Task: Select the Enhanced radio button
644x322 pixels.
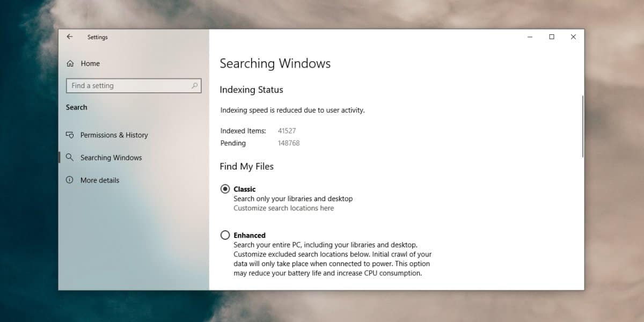Action: [x=225, y=235]
